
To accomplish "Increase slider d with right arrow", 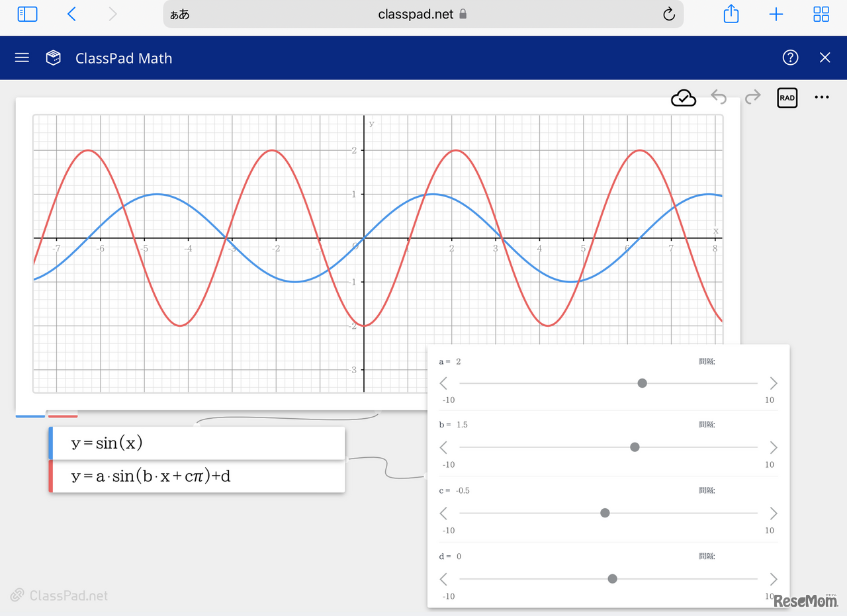I will pyautogui.click(x=773, y=579).
